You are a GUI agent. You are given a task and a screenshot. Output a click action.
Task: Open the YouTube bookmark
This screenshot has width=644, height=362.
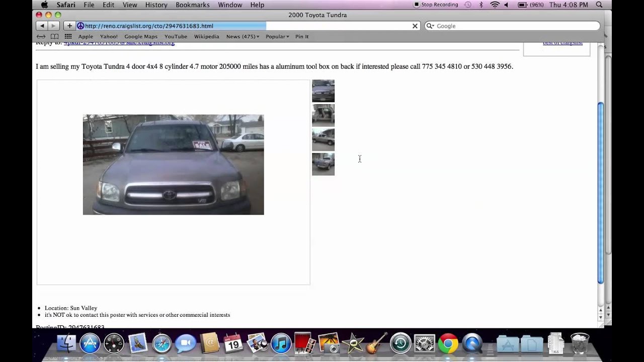(x=176, y=36)
